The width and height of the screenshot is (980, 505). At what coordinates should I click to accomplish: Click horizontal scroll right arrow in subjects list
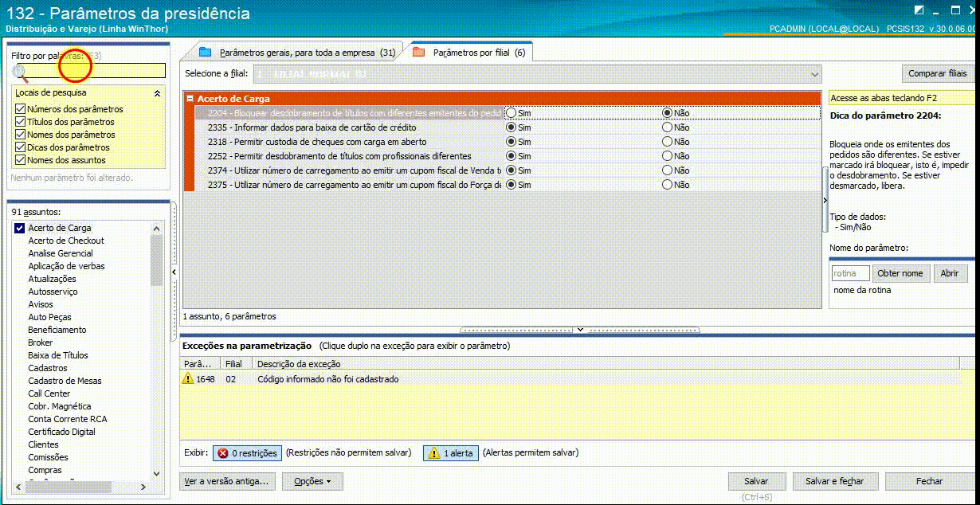(x=143, y=487)
